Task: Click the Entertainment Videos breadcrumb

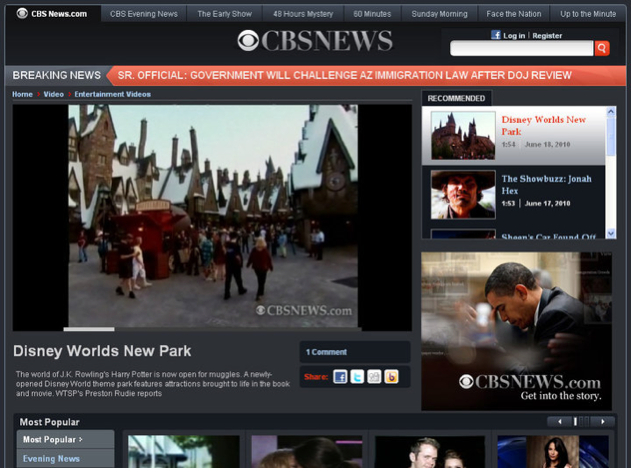Action: [112, 94]
